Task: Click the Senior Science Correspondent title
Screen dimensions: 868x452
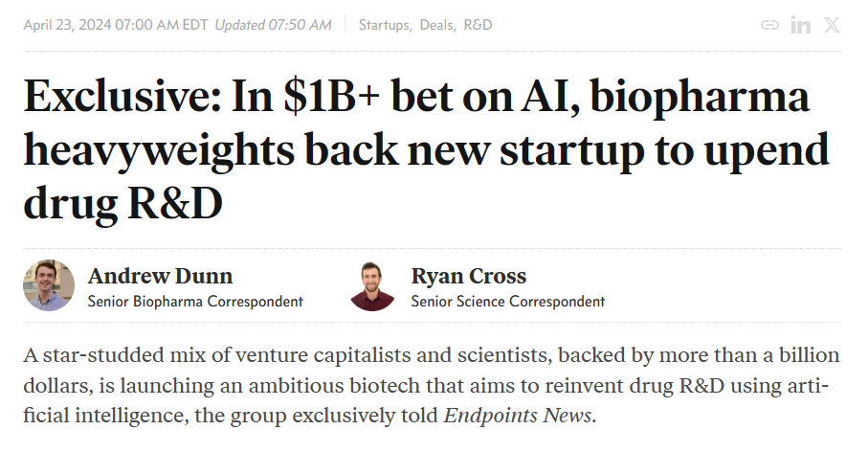Action: 507,302
